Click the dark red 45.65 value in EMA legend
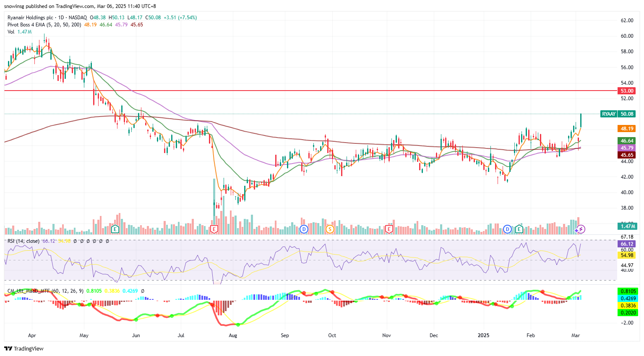The image size is (644, 356). (137, 25)
